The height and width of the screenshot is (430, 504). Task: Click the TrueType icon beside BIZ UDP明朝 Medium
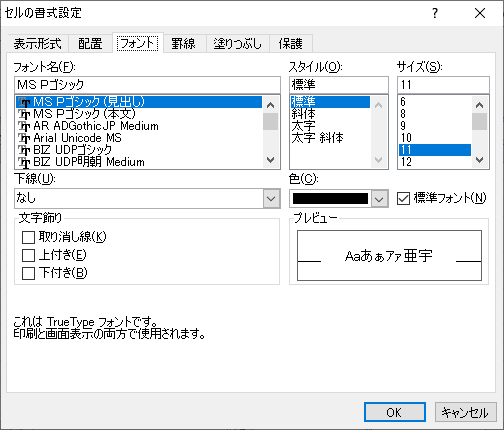[24, 162]
